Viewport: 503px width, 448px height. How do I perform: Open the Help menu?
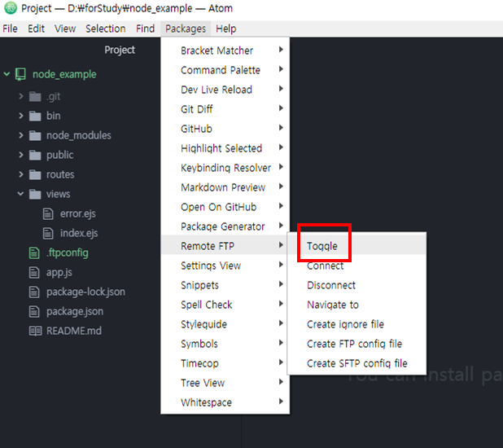(x=225, y=29)
